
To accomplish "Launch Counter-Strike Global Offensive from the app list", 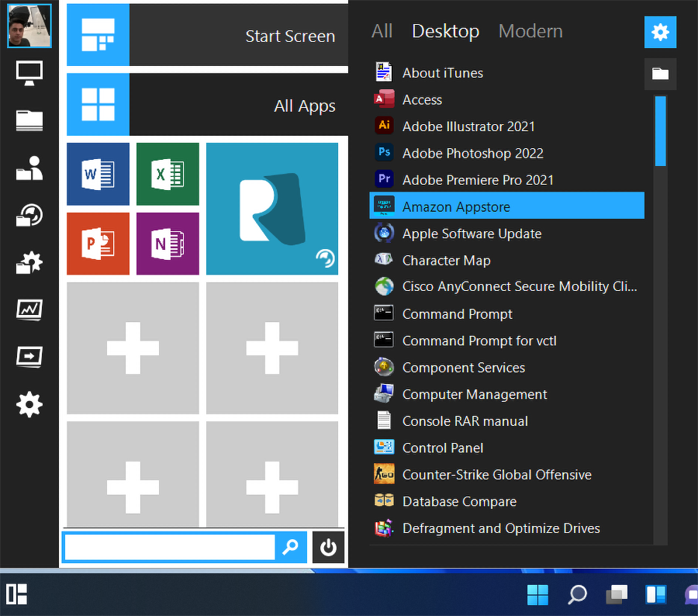I will tap(496, 474).
